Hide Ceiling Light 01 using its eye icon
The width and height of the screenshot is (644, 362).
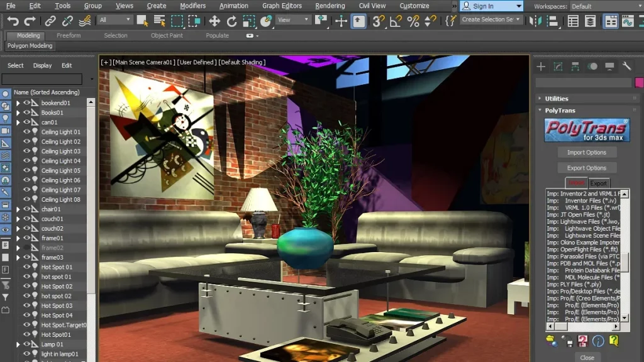(x=26, y=132)
